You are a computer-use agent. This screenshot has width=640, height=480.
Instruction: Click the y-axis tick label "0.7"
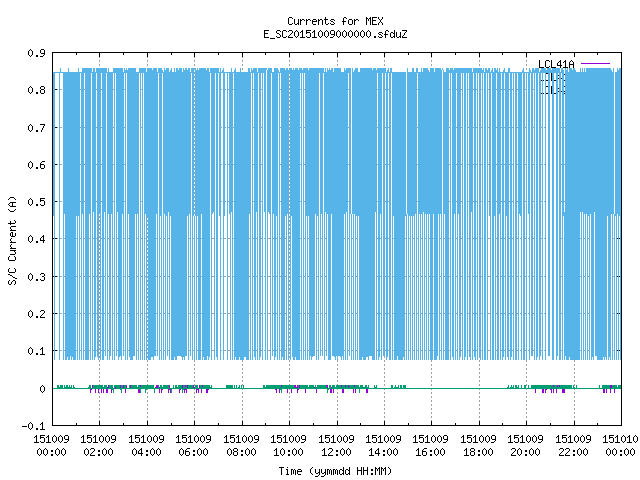pos(36,128)
